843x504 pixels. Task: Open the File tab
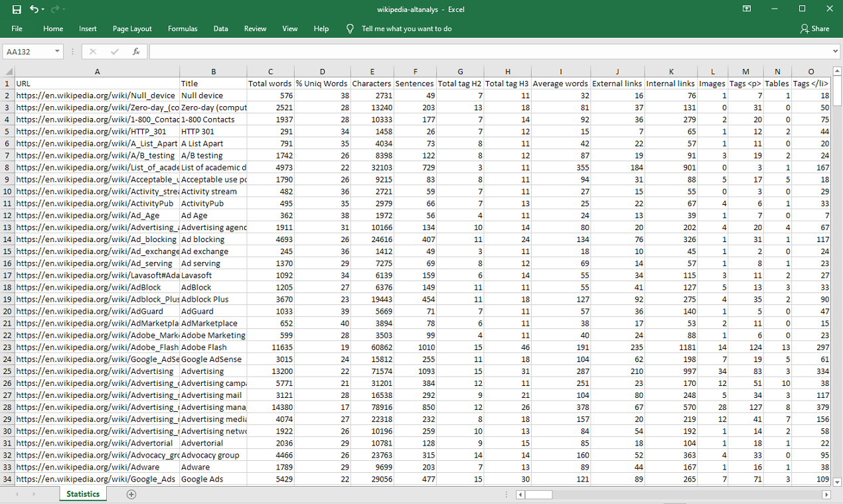click(x=17, y=29)
